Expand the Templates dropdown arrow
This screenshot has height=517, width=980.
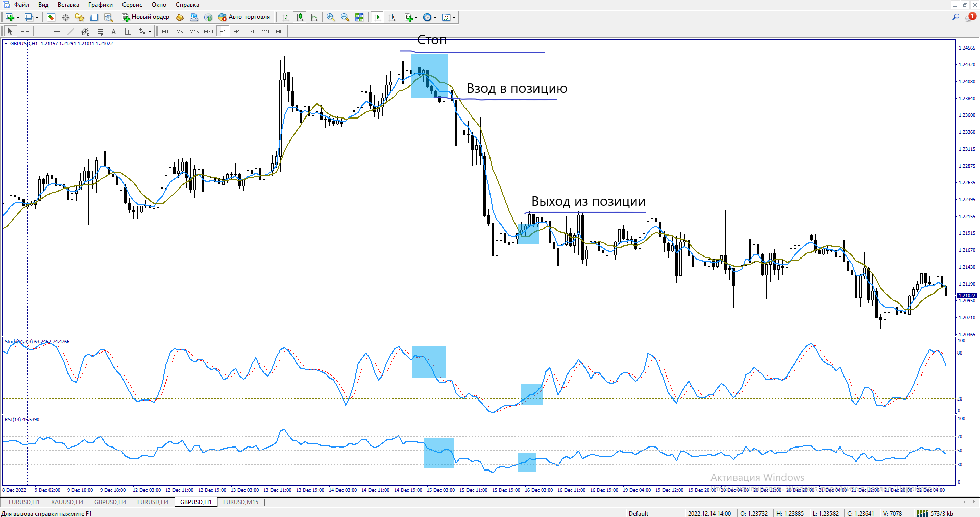pos(454,17)
